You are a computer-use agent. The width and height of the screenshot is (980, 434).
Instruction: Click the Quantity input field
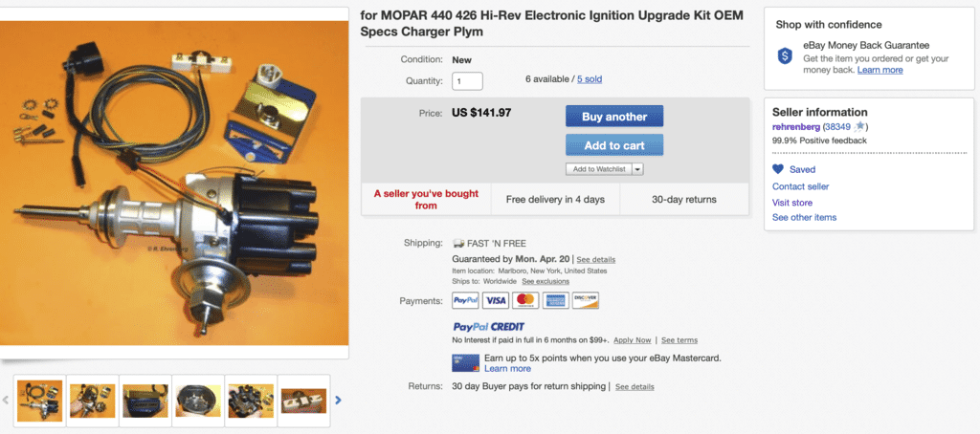[467, 81]
